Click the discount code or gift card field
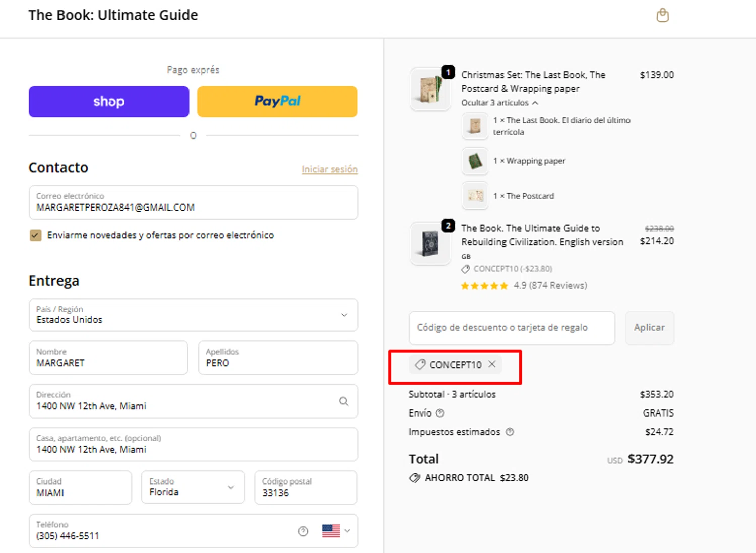 [512, 328]
